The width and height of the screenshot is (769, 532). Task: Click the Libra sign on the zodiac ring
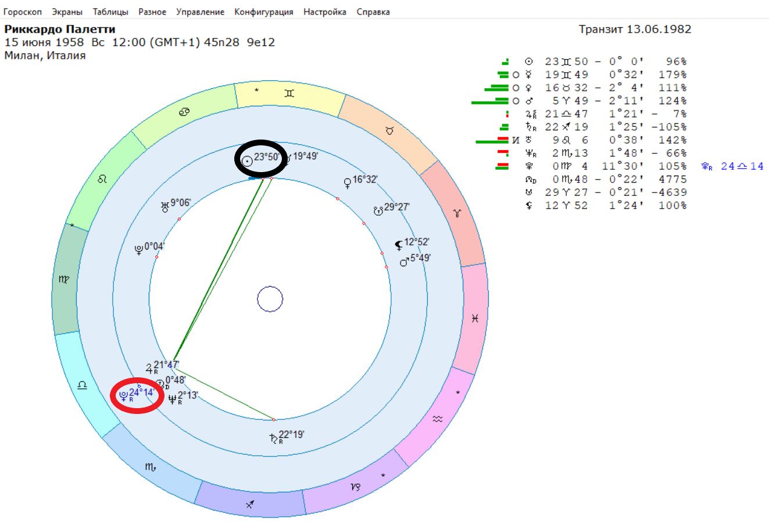pos(82,385)
